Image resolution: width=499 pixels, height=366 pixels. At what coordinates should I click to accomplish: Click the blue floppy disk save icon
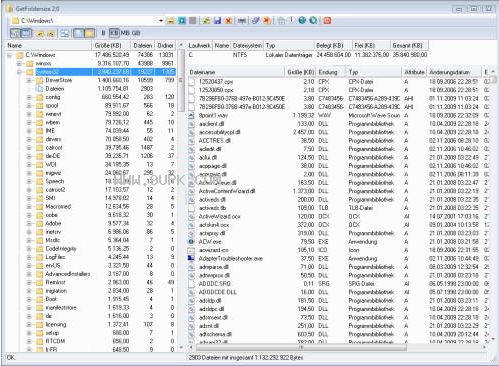click(x=217, y=21)
